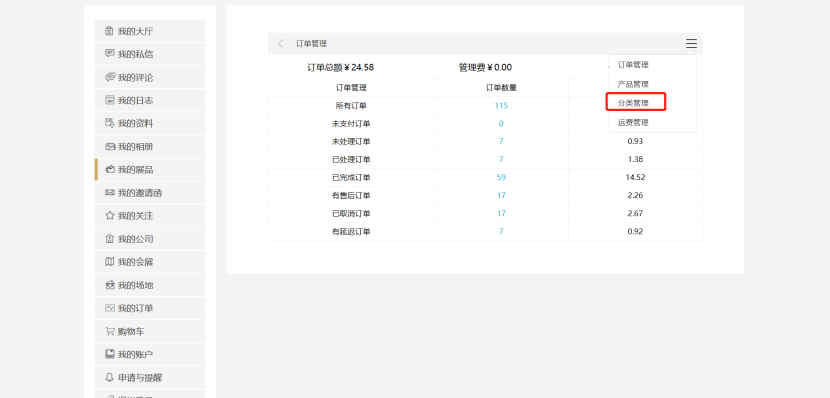Click the 1.38 amount value
The height and width of the screenshot is (398, 830).
pos(635,159)
